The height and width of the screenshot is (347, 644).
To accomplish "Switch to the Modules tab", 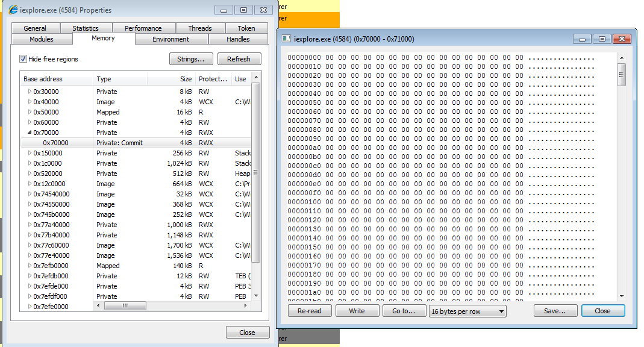I will pos(42,39).
